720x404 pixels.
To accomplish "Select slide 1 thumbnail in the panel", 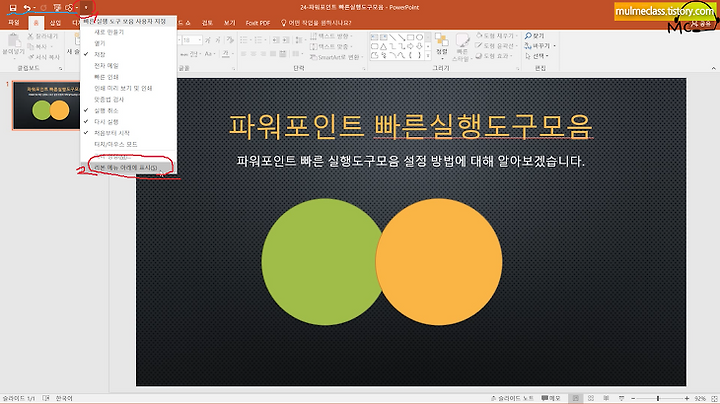I will (x=46, y=106).
